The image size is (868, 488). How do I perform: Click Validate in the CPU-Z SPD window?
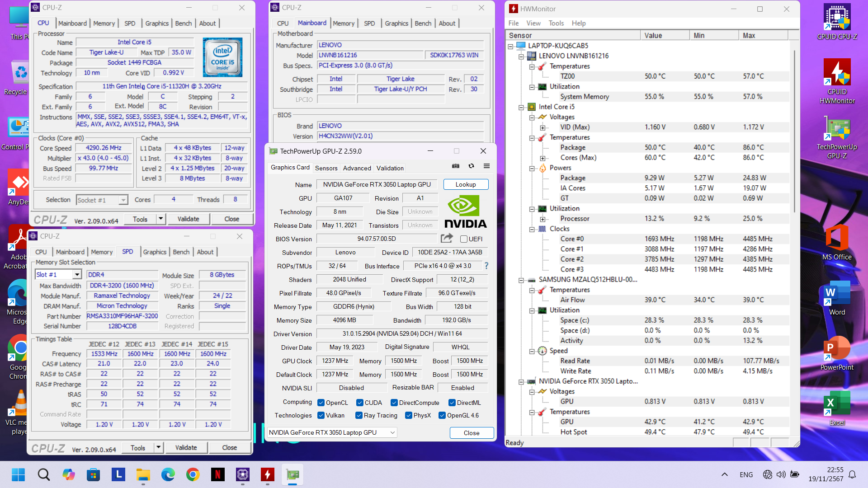[x=186, y=447]
